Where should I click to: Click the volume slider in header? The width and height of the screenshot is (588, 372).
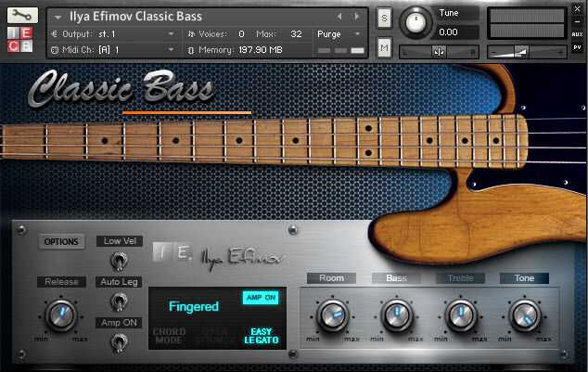[527, 52]
